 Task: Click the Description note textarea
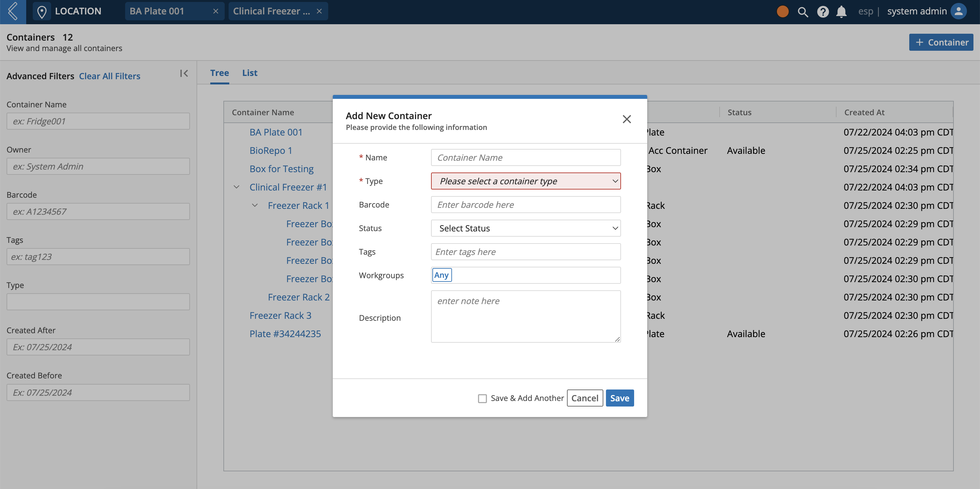pyautogui.click(x=526, y=317)
